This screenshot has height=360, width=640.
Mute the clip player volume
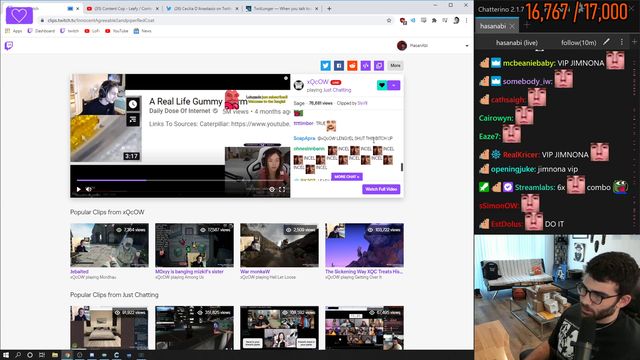(89, 189)
